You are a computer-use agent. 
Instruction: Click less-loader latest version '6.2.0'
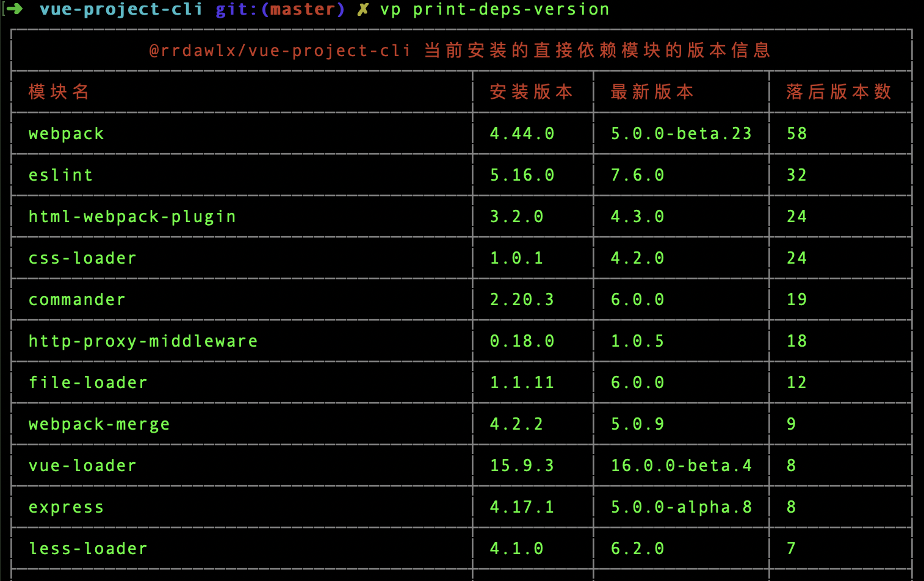[x=638, y=549]
